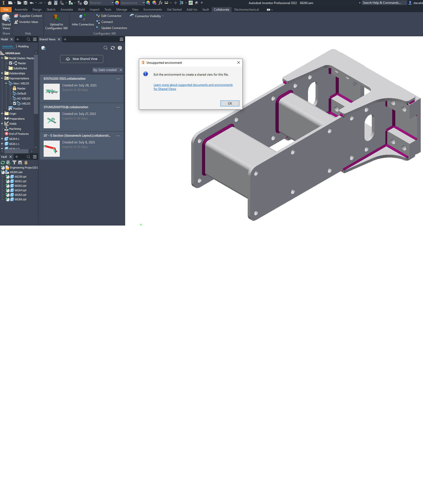Screen dimensions: 423x504
Task: Open the Filter icon in the Vault panel
Action: pyautogui.click(x=14, y=163)
